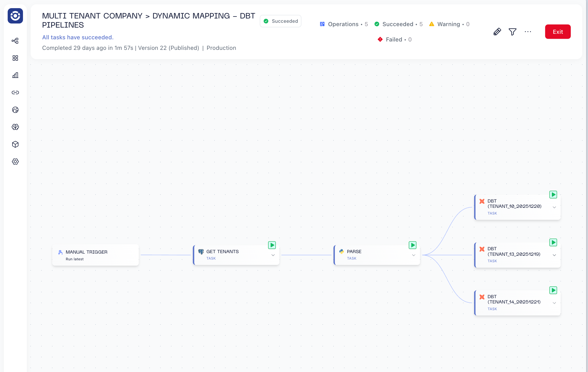Click the red Exit button
This screenshot has width=588, height=372.
(x=558, y=32)
